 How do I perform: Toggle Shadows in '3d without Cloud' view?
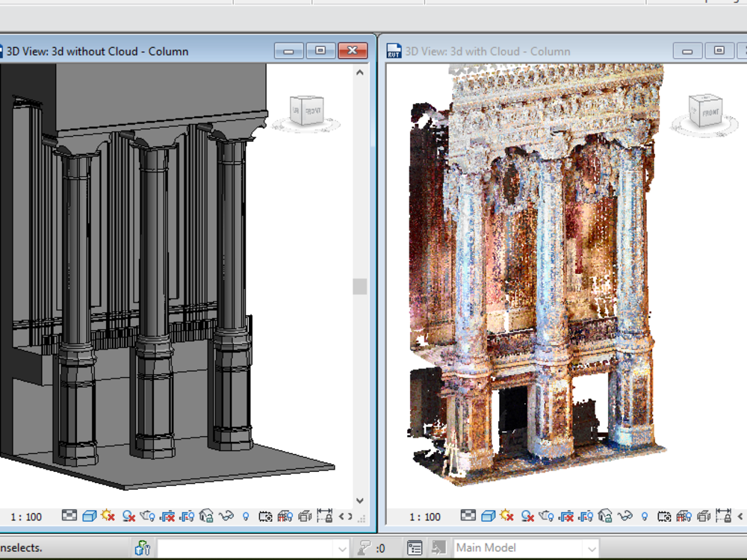coord(128,516)
